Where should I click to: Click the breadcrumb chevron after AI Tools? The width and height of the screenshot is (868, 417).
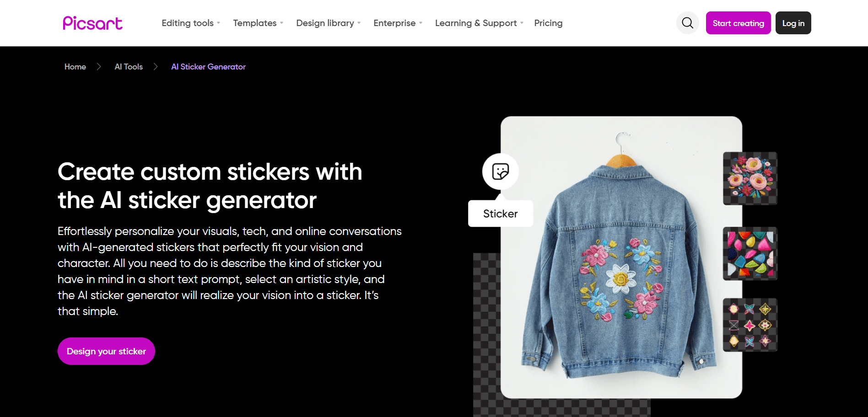156,67
